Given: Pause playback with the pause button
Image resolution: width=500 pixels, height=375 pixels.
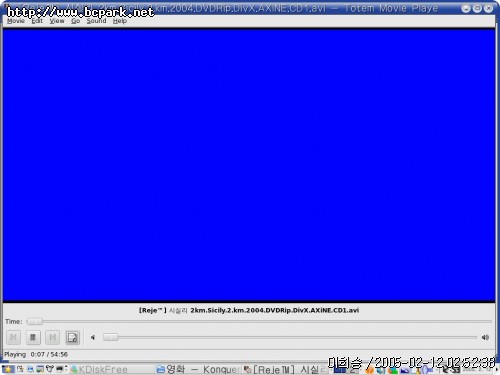Looking at the screenshot, I should point(33,338).
